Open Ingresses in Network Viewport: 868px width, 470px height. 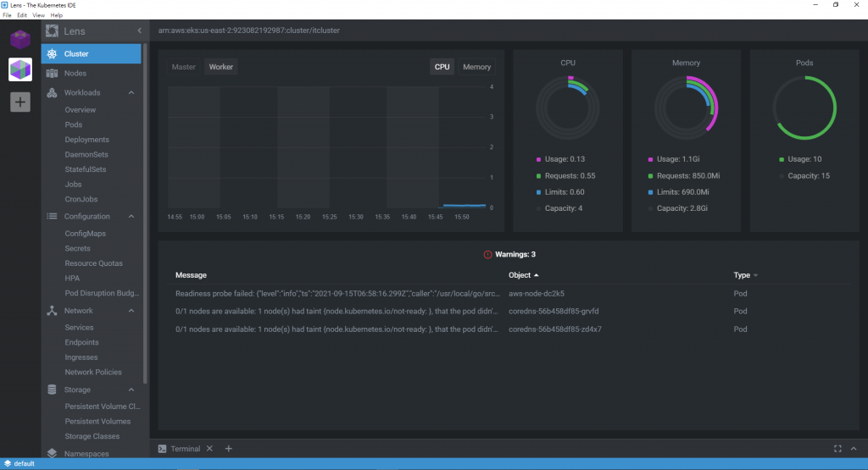click(x=81, y=357)
